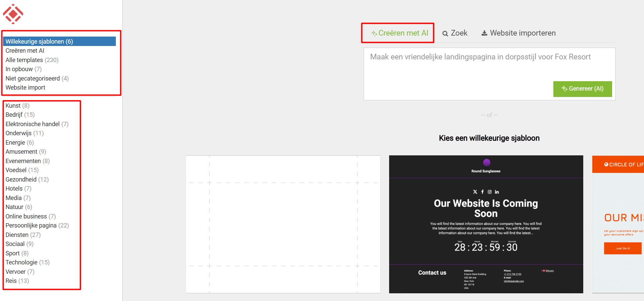Click the Instagram icon in dark template
This screenshot has height=301, width=644.
[x=490, y=192]
